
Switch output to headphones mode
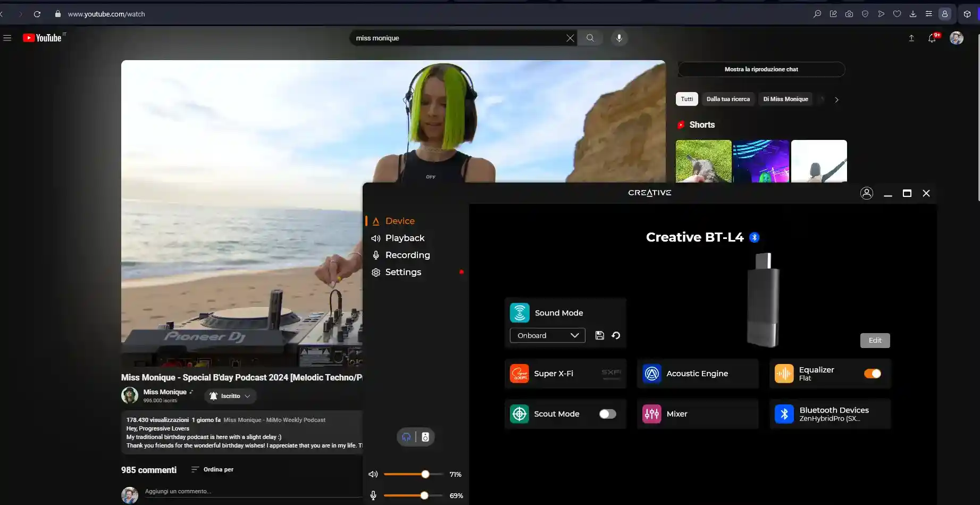coord(406,437)
